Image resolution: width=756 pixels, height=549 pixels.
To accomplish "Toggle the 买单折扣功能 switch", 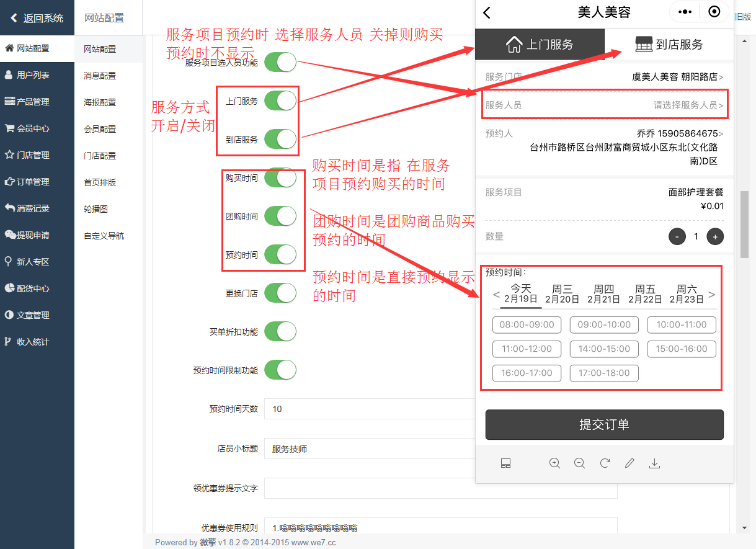I will (x=280, y=331).
